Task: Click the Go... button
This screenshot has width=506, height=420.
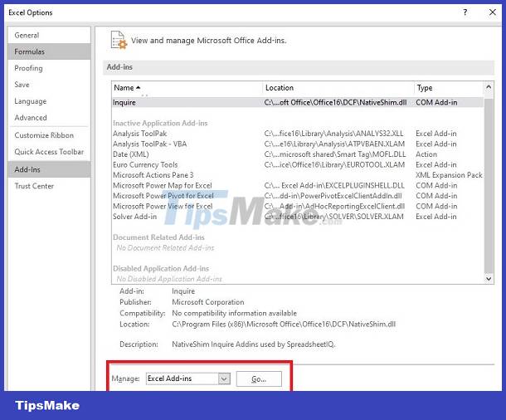Action: [x=259, y=379]
